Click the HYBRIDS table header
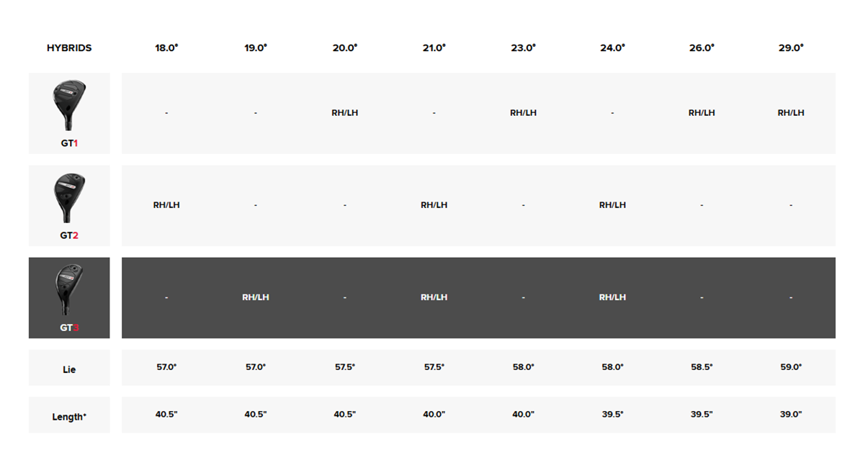 tap(69, 48)
